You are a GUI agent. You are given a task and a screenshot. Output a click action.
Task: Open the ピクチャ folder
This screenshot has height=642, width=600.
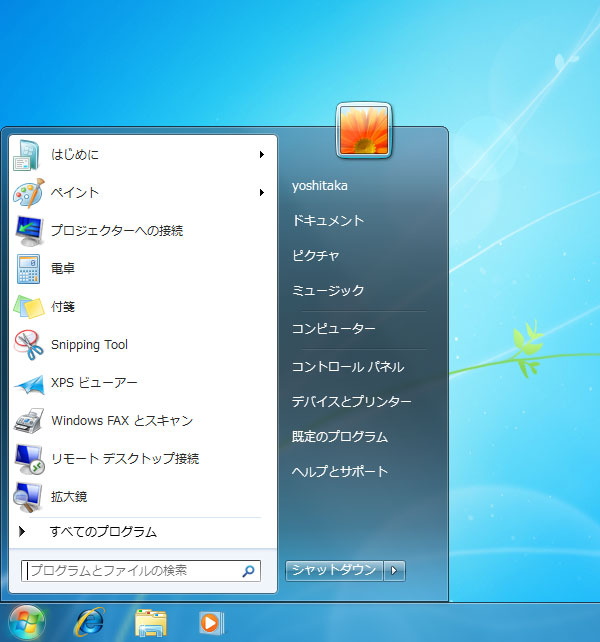click(x=316, y=256)
